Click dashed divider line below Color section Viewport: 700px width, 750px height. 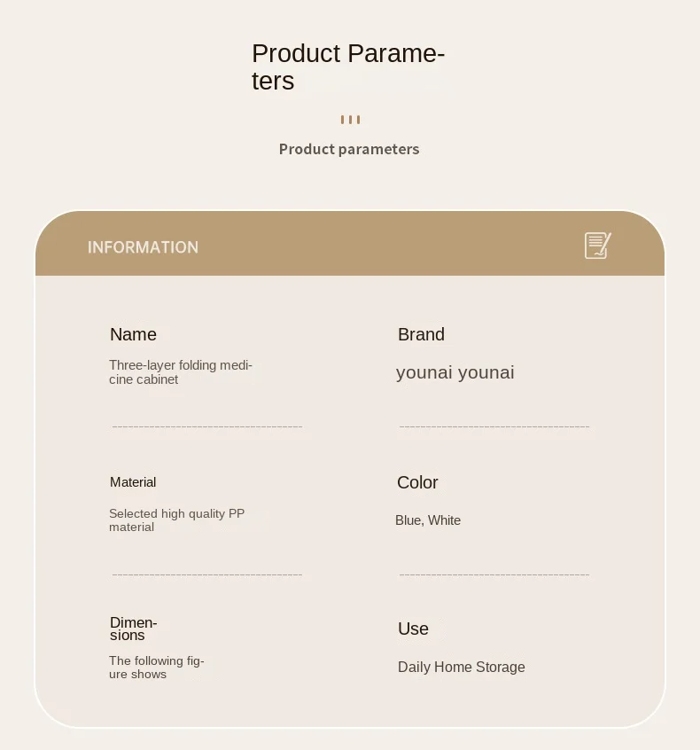click(494, 574)
